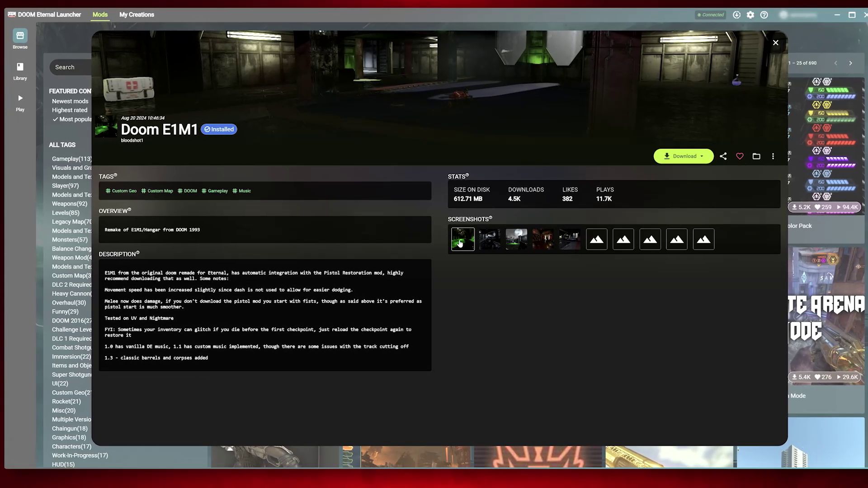This screenshot has height=488, width=868.
Task: Share the Doom E1M1 mod
Action: (x=723, y=156)
